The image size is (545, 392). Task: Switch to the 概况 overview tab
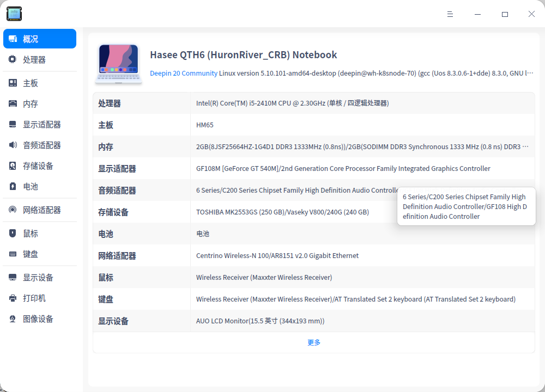click(39, 39)
